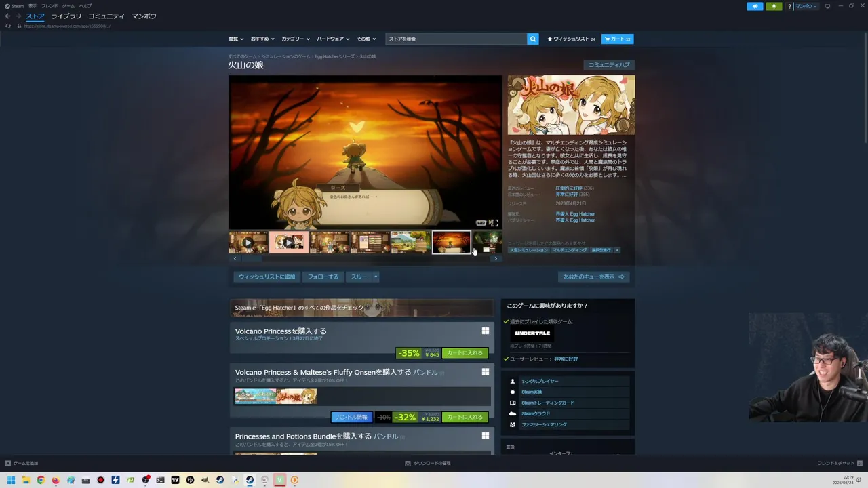The height and width of the screenshot is (488, 868).
Task: Select the マルチエンディング tag
Action: point(570,250)
